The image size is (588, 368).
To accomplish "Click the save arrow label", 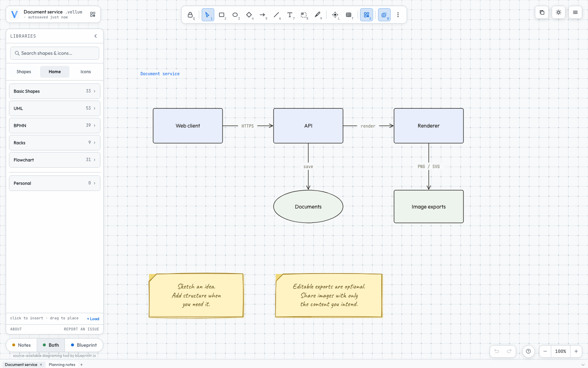I will coord(308,167).
